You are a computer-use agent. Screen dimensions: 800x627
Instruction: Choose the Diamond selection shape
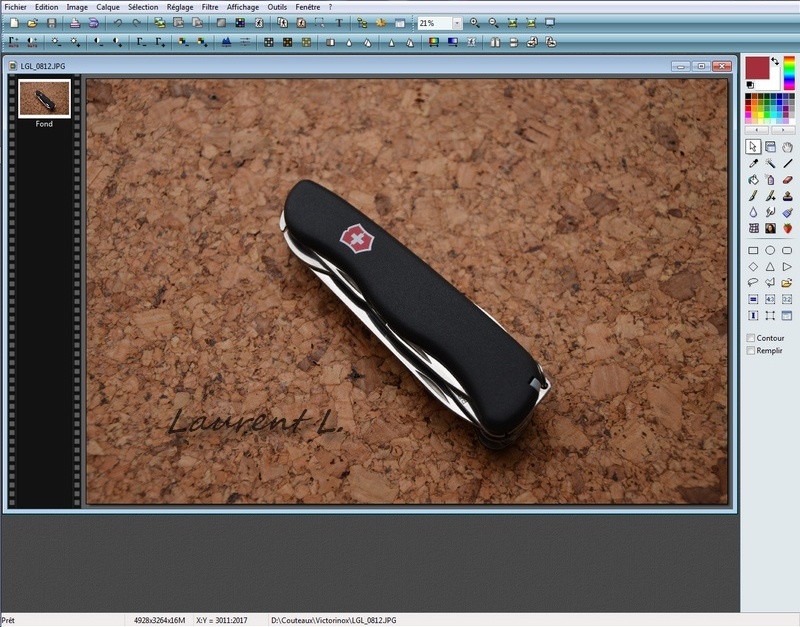tap(753, 266)
